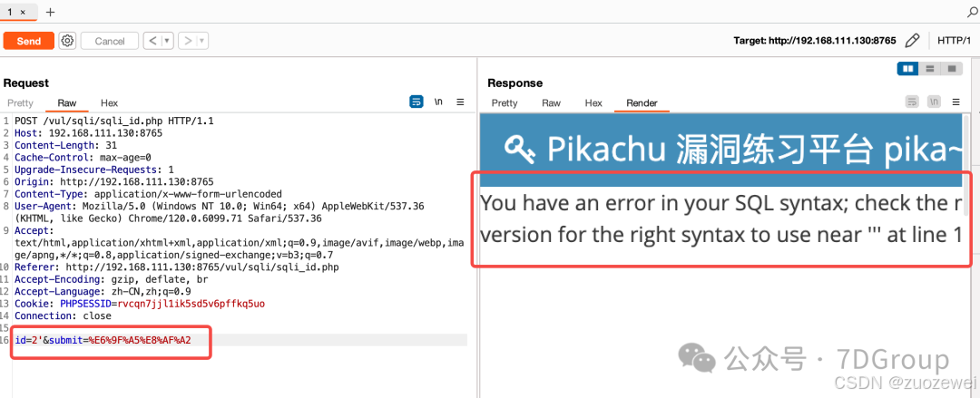Open back history dropdown arrow
The height and width of the screenshot is (398, 980).
click(167, 41)
